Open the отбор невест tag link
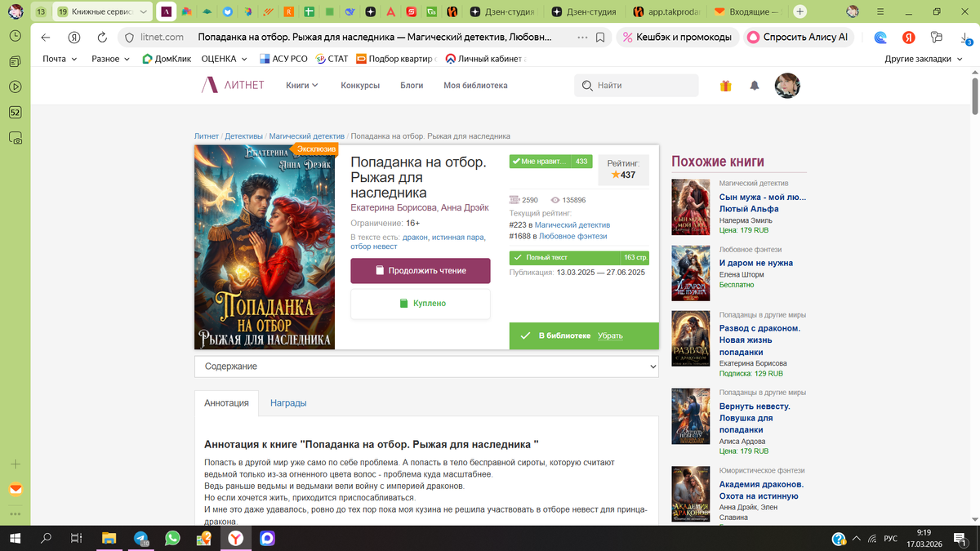 [374, 247]
